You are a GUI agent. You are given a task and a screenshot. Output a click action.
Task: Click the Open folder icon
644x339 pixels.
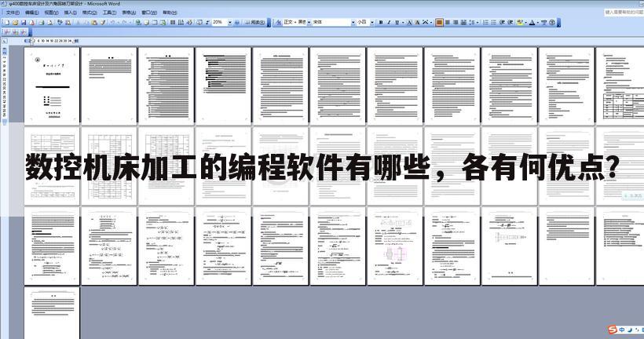click(x=16, y=23)
